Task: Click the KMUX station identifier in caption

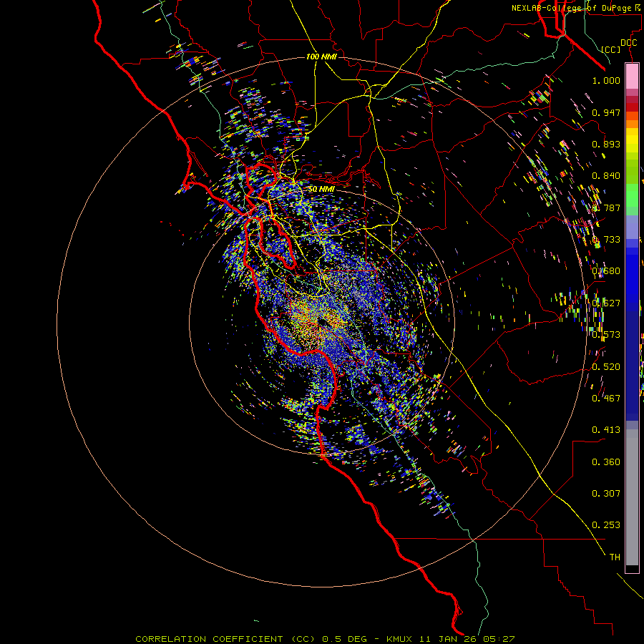Action: (x=399, y=639)
